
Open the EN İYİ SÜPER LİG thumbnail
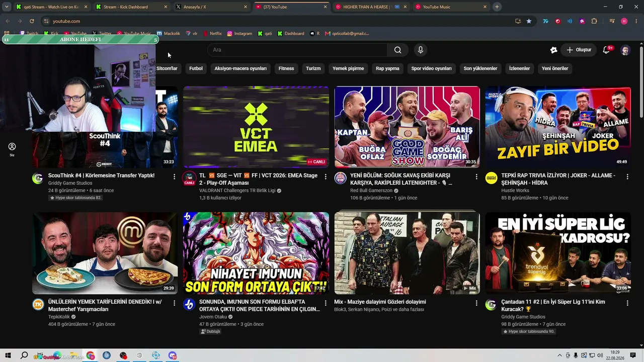tap(558, 253)
